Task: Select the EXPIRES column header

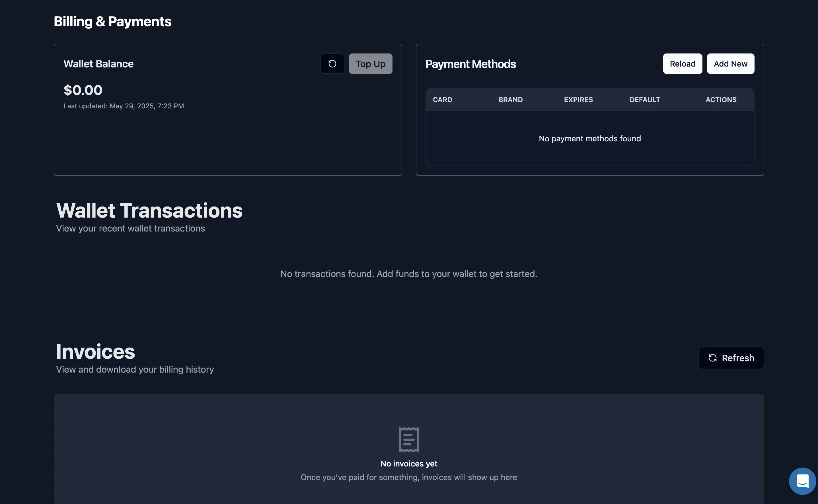Action: pyautogui.click(x=578, y=99)
